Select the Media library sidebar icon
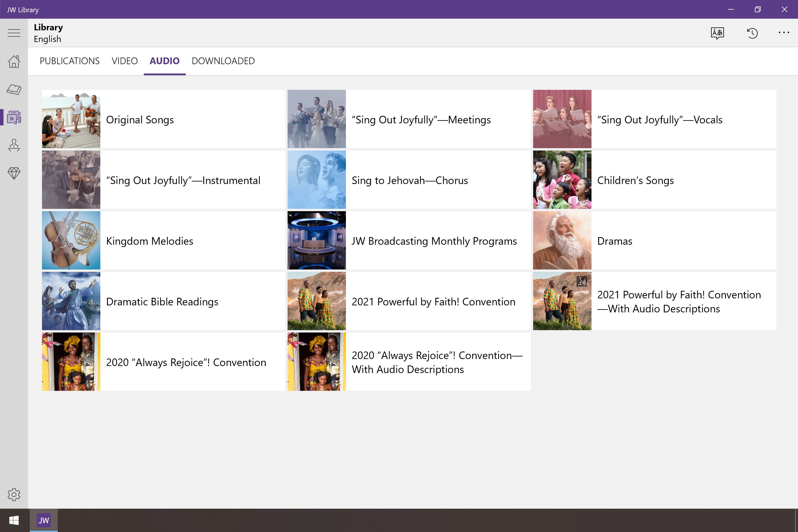This screenshot has height=532, width=798. coord(14,117)
